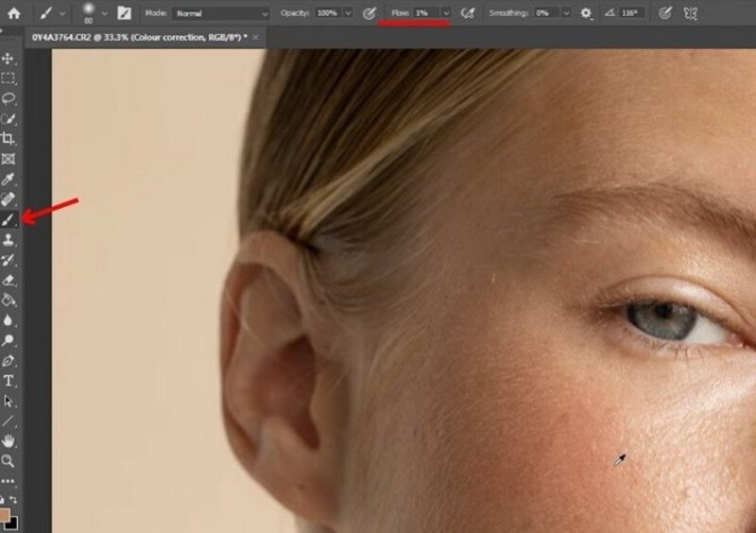756x533 pixels.
Task: Select the Eraser tool
Action: (8, 281)
